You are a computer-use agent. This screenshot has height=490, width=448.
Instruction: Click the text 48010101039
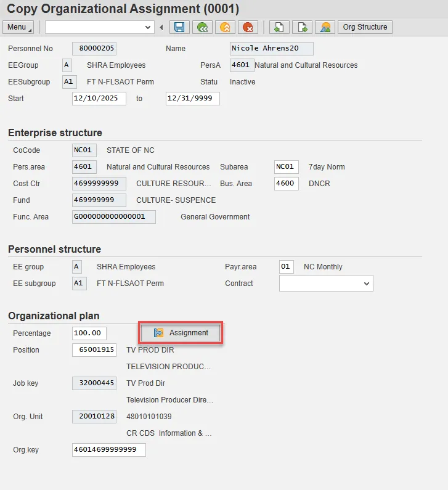tap(149, 417)
